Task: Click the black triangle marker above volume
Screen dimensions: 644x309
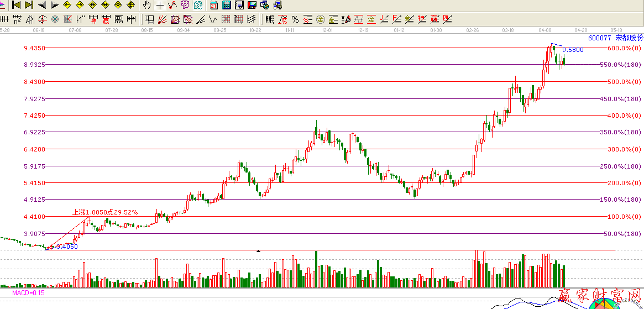Action: pyautogui.click(x=258, y=251)
